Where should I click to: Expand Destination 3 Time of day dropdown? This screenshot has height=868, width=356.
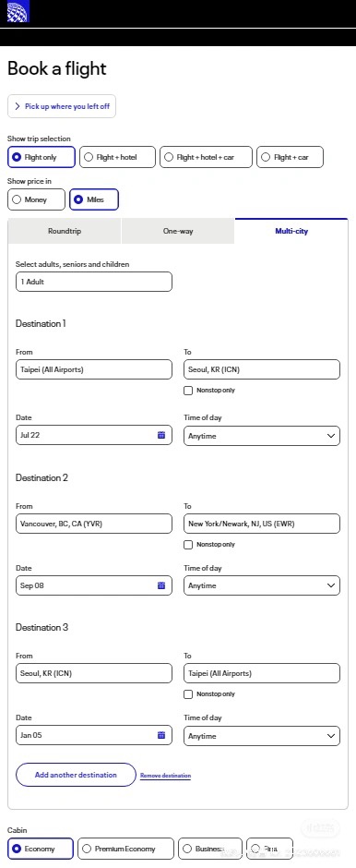(262, 736)
